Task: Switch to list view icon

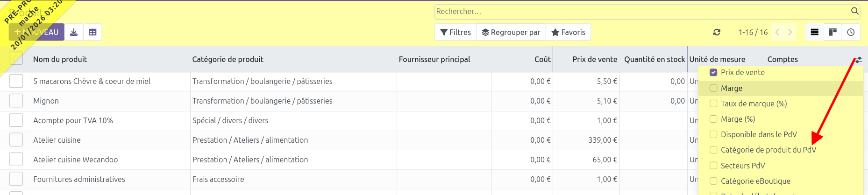Action: pos(815,32)
